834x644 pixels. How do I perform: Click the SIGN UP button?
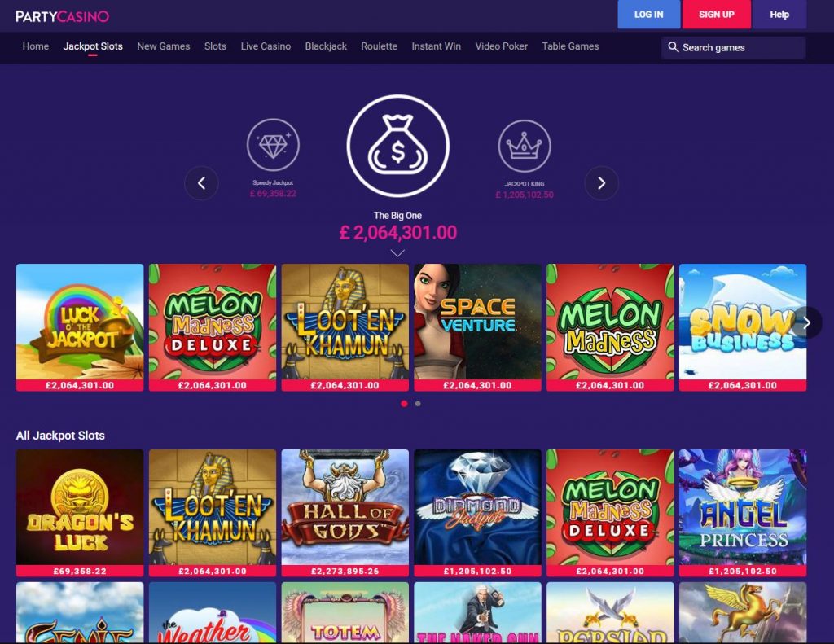(x=717, y=15)
